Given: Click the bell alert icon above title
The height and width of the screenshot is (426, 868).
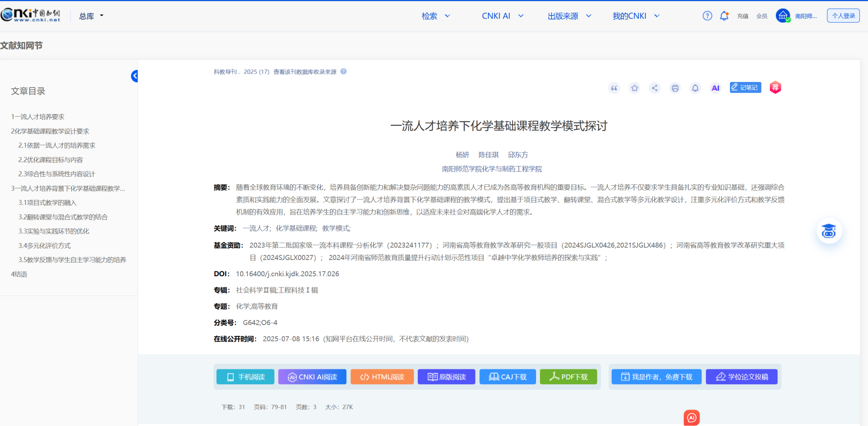Looking at the screenshot, I should point(695,88).
